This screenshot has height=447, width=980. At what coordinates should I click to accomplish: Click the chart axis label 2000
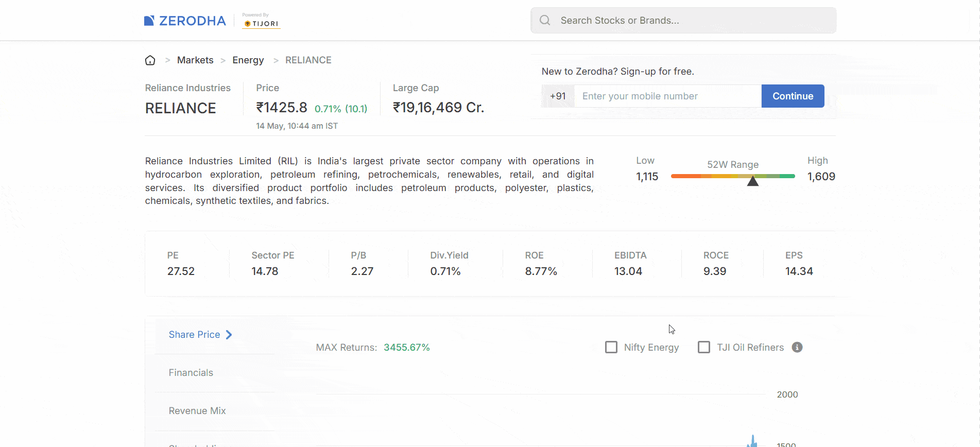(x=787, y=394)
